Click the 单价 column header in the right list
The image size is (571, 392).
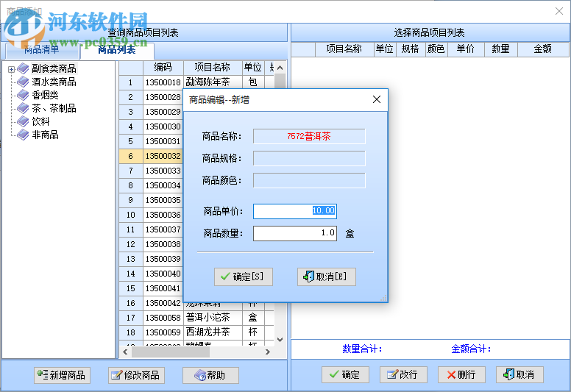click(466, 49)
